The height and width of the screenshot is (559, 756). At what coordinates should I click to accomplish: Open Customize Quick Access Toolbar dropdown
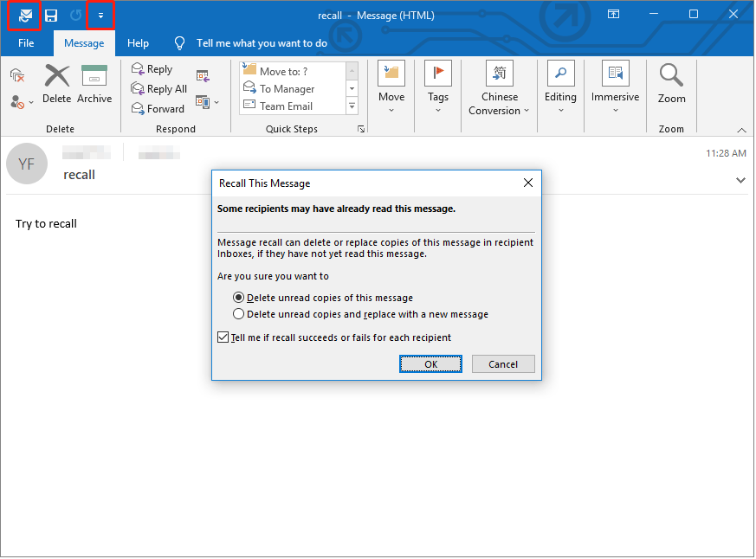(x=100, y=15)
